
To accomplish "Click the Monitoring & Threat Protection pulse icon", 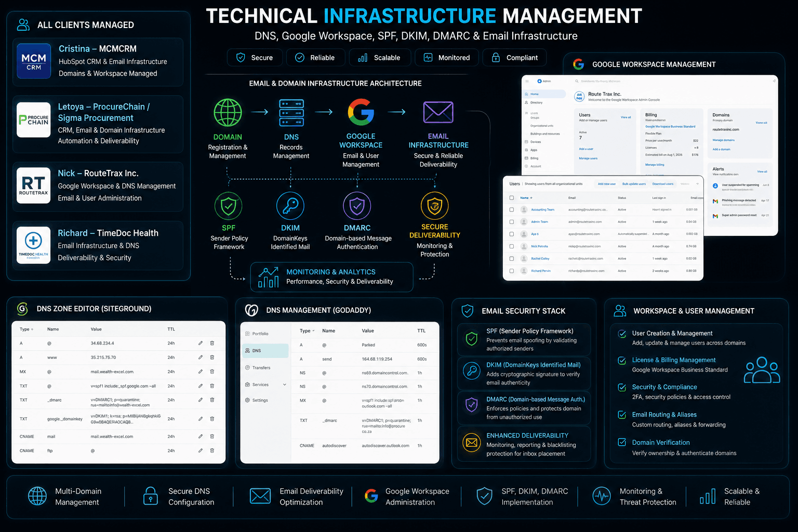I will click(x=602, y=496).
